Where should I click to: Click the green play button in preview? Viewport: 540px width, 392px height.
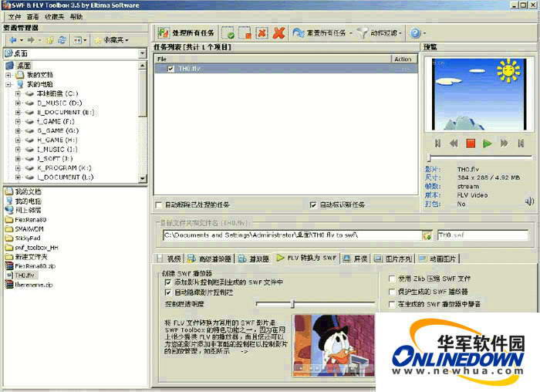[x=487, y=143]
